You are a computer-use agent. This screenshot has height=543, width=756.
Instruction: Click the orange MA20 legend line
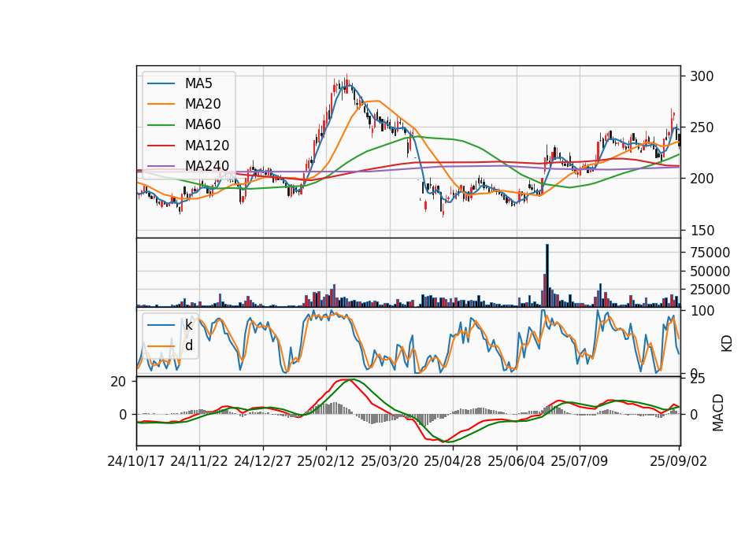point(161,104)
